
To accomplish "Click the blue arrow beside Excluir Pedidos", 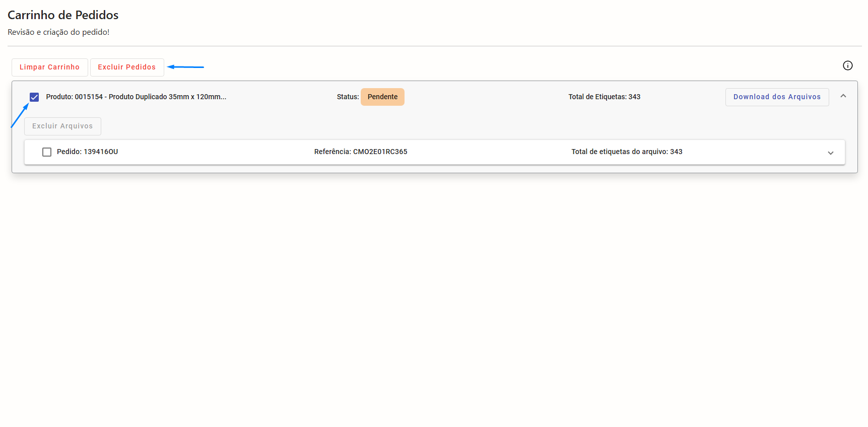I will 185,67.
